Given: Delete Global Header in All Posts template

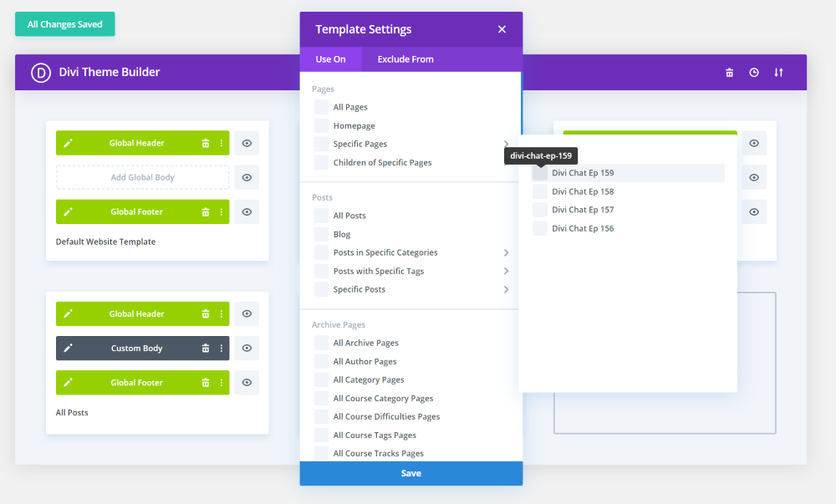Looking at the screenshot, I should tap(206, 313).
